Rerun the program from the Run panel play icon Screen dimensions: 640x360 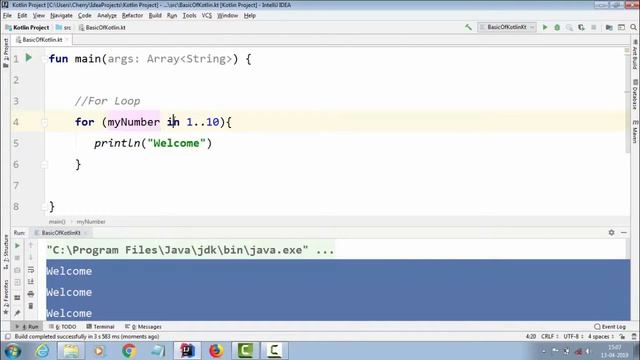pos(17,246)
